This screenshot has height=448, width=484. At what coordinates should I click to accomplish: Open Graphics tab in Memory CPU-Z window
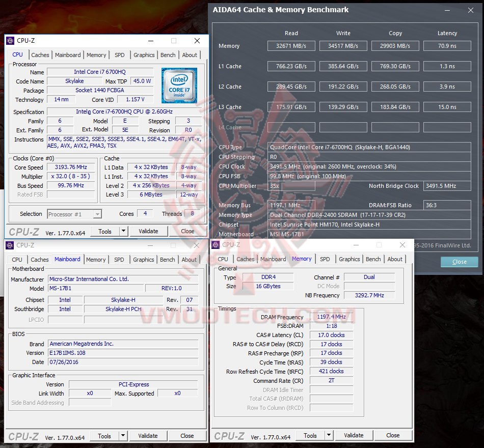pyautogui.click(x=349, y=259)
